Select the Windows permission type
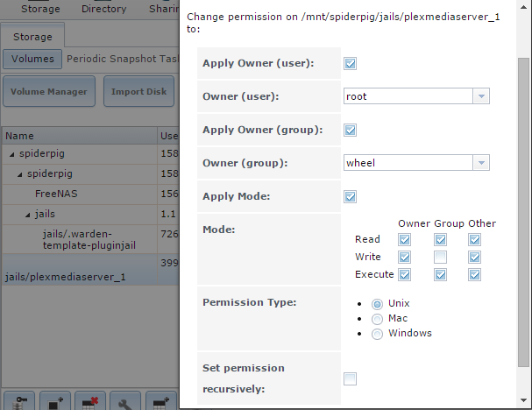The image size is (532, 410). point(377,334)
